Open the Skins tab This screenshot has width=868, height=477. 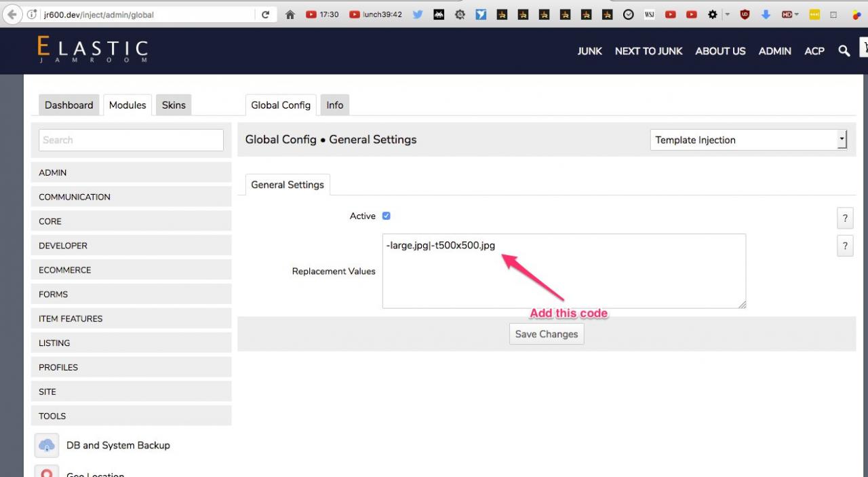(x=174, y=105)
